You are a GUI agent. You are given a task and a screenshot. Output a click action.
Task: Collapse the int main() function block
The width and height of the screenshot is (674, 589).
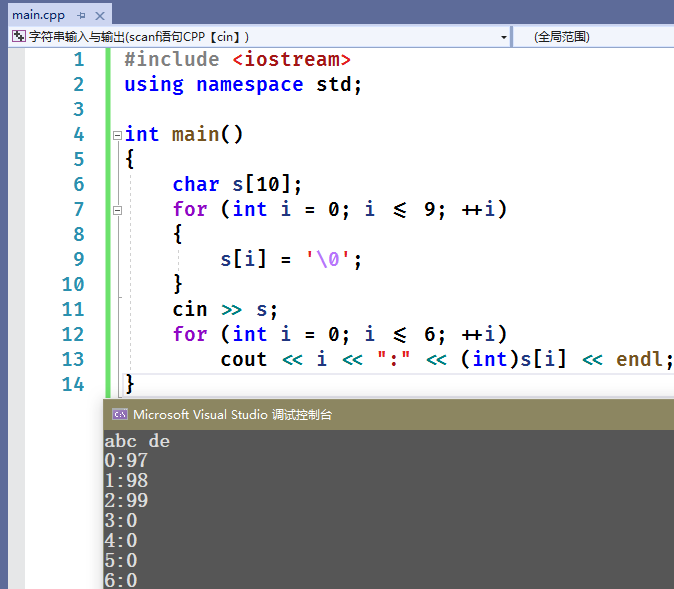pyautogui.click(x=117, y=135)
